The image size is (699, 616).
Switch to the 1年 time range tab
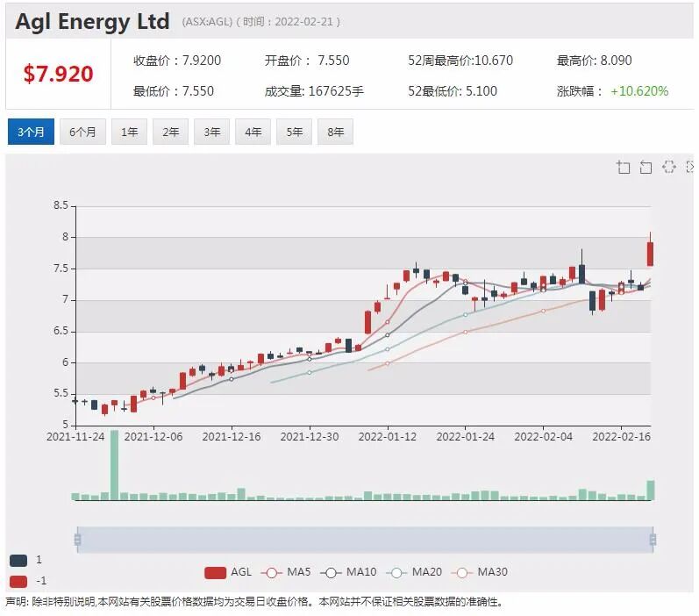point(129,132)
